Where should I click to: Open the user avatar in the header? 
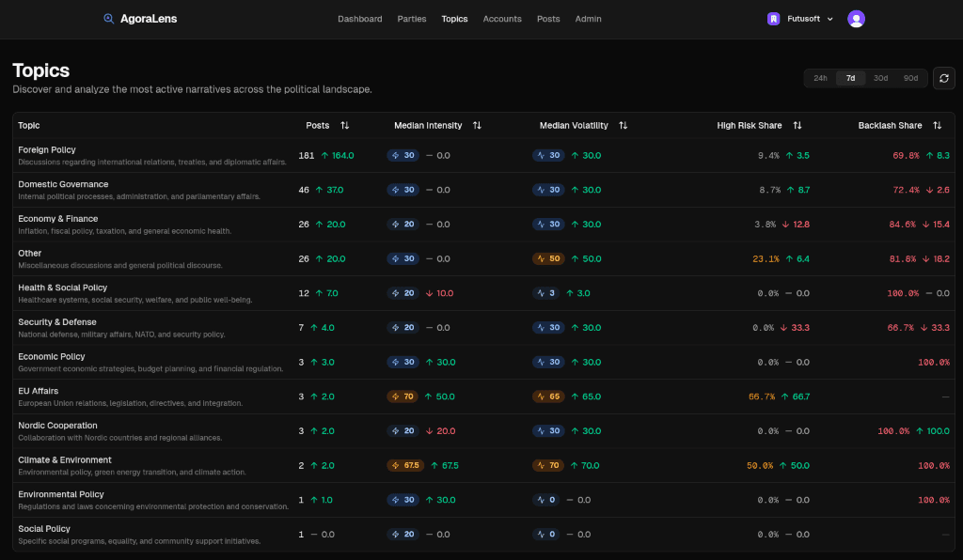(x=856, y=18)
